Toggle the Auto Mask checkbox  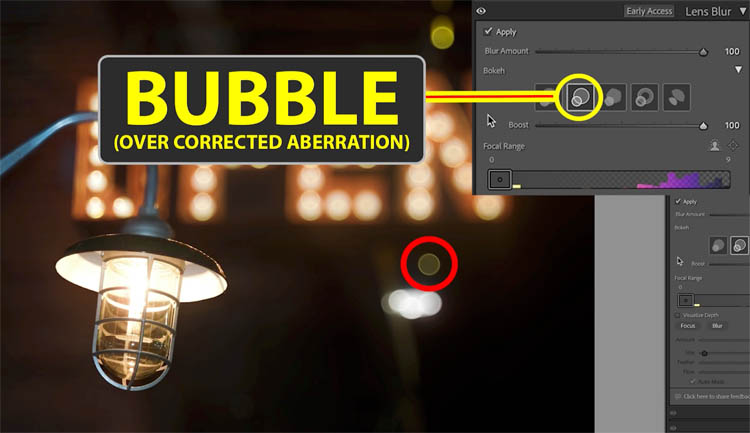click(692, 381)
